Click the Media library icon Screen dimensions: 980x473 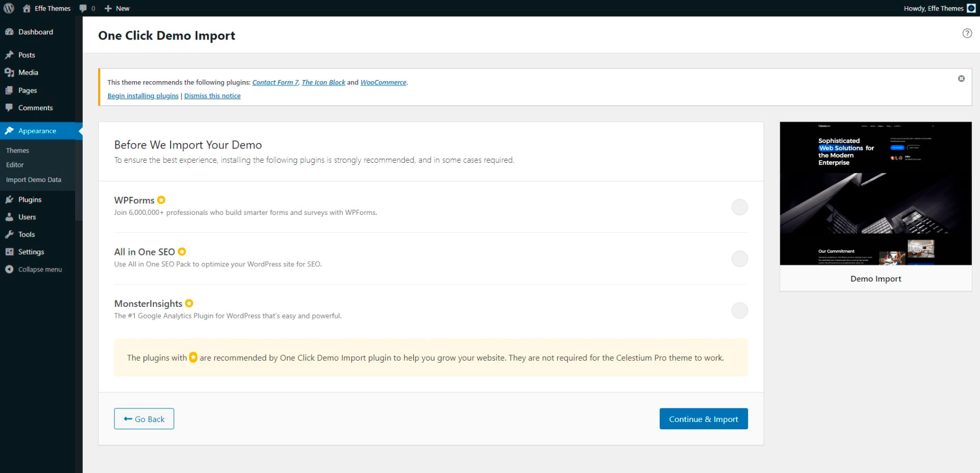pyautogui.click(x=9, y=72)
